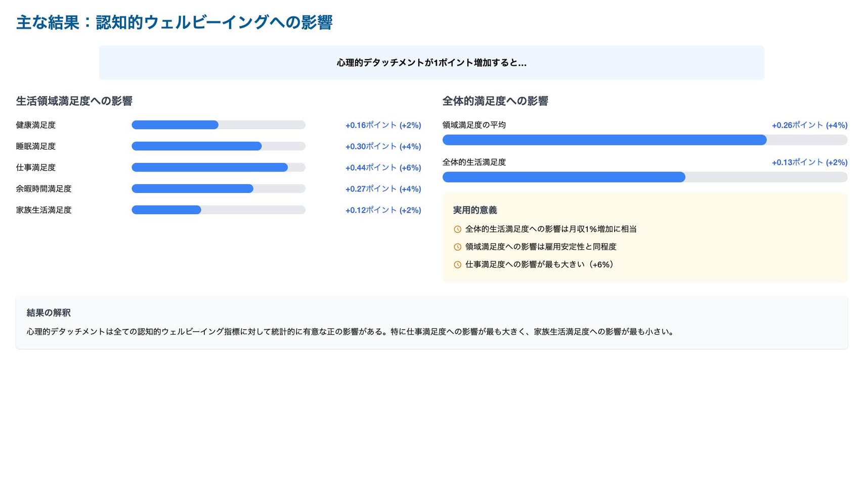868x486 pixels.
Task: Click the 領域満足度の平均 progress bar
Action: click(x=645, y=140)
